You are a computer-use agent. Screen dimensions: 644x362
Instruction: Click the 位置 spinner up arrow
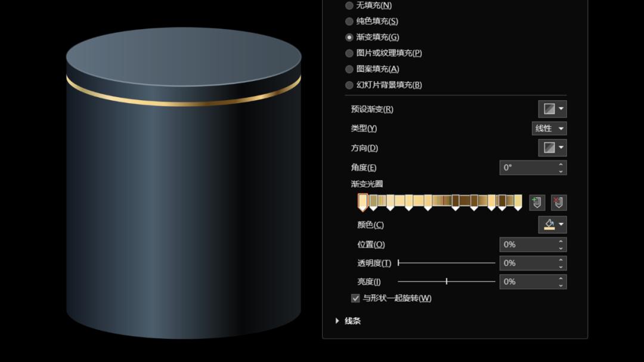[x=560, y=241]
